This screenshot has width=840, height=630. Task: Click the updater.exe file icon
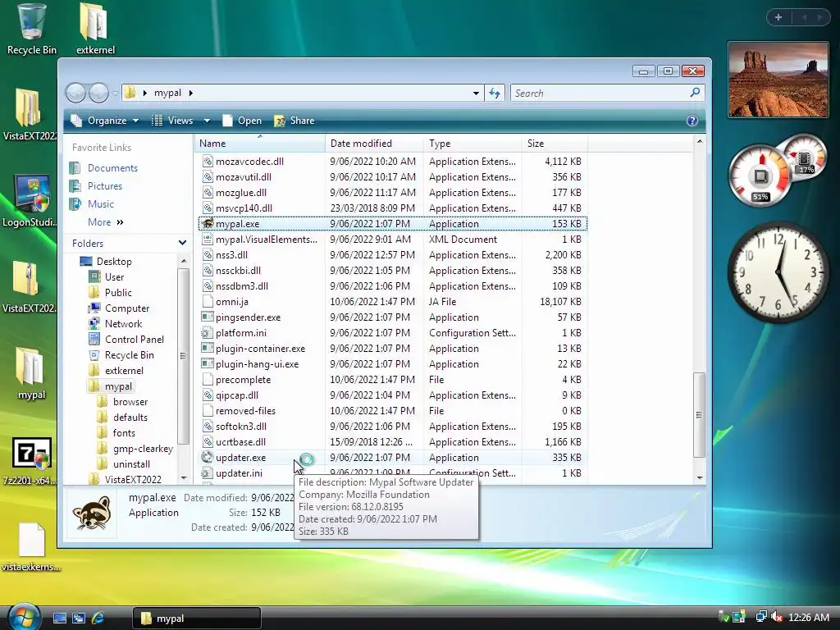click(208, 458)
